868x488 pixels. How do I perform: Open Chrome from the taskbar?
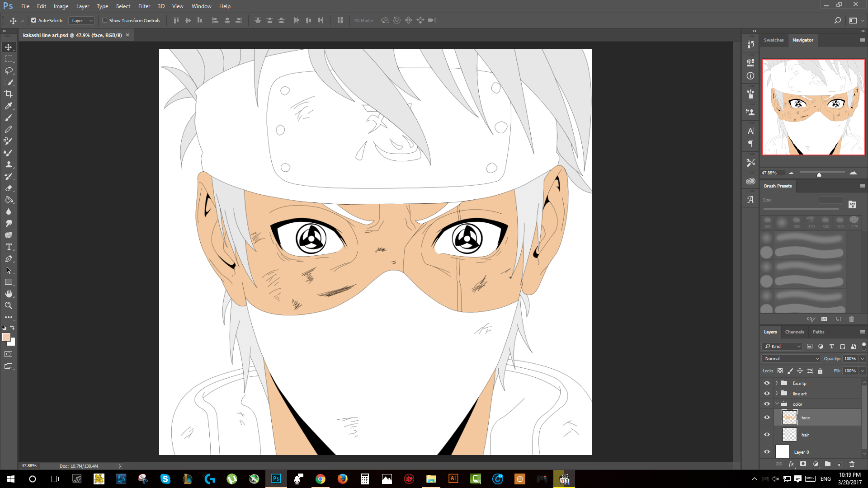tap(321, 479)
